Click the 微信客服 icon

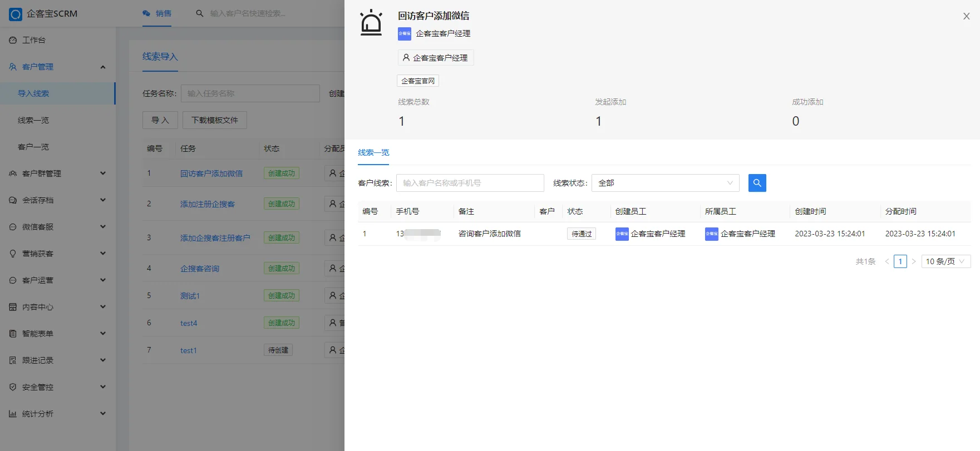click(x=13, y=227)
